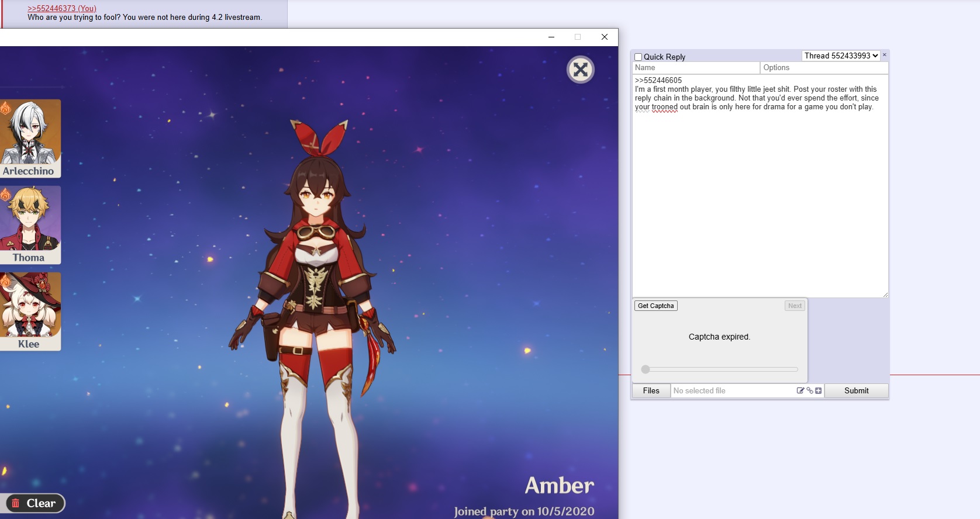Minimize the game window

551,37
